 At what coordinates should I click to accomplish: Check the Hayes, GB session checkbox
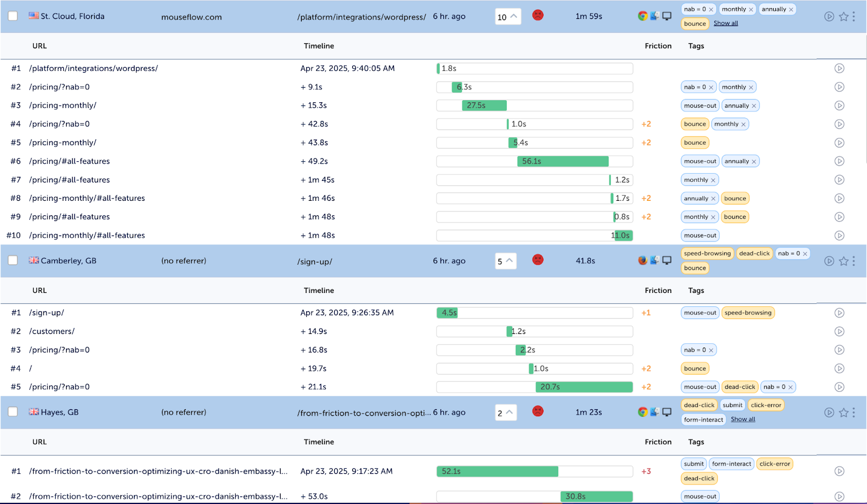tap(13, 412)
